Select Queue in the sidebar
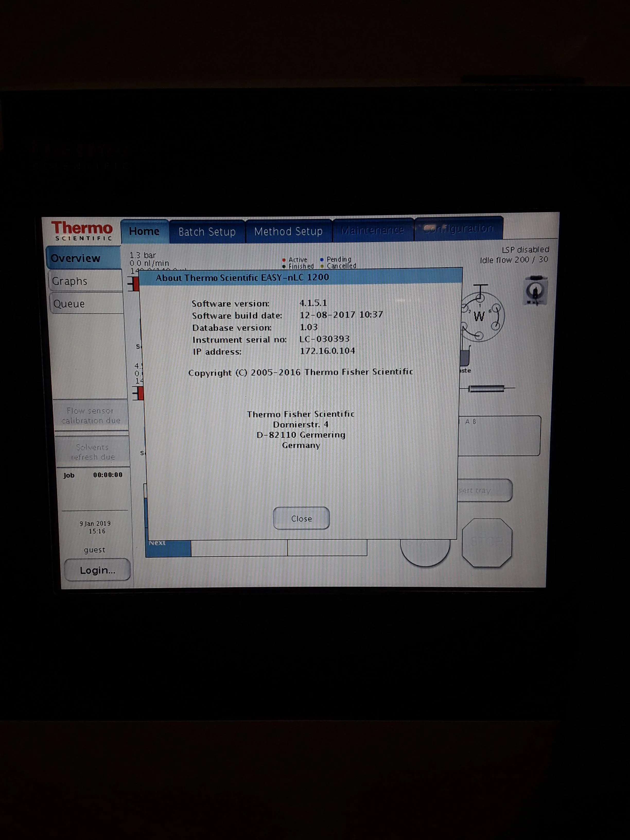Screen dimensions: 630x840 (86, 303)
